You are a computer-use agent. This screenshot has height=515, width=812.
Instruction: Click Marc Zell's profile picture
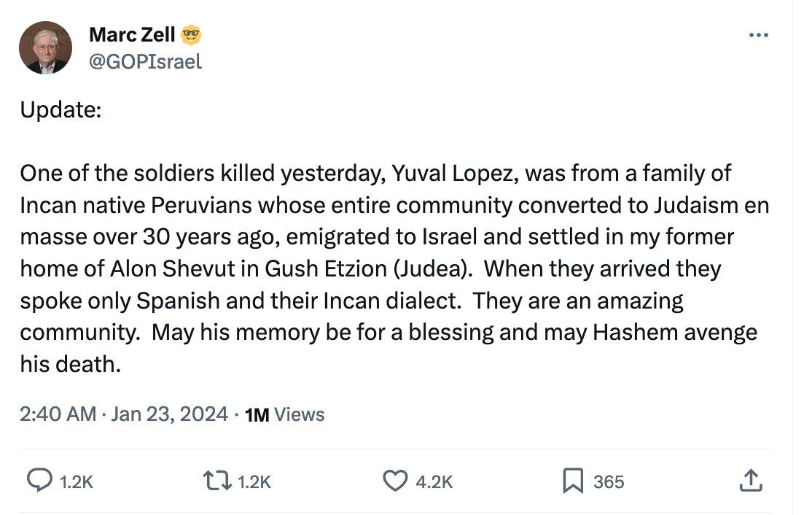[45, 47]
